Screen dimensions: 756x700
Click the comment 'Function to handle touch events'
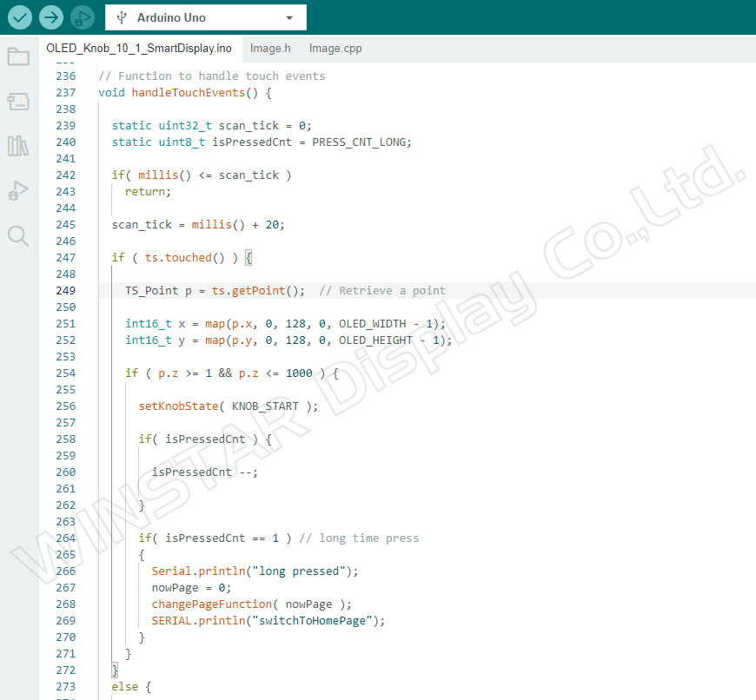[x=212, y=76]
